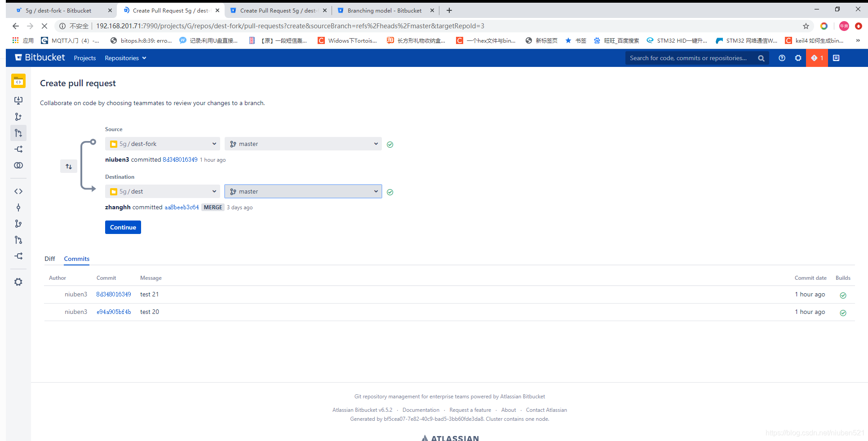Click the build status check for commit 8d348016349
The image size is (868, 441).
pos(843,295)
